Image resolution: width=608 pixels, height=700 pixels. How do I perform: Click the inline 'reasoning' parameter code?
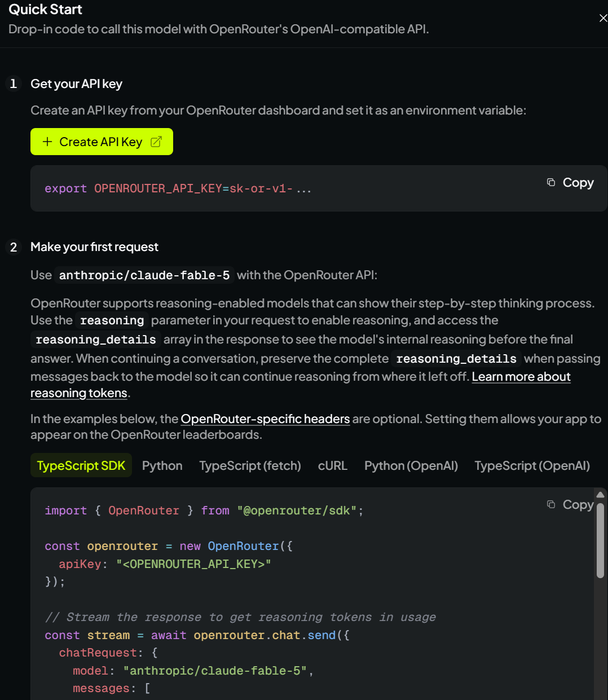click(112, 320)
